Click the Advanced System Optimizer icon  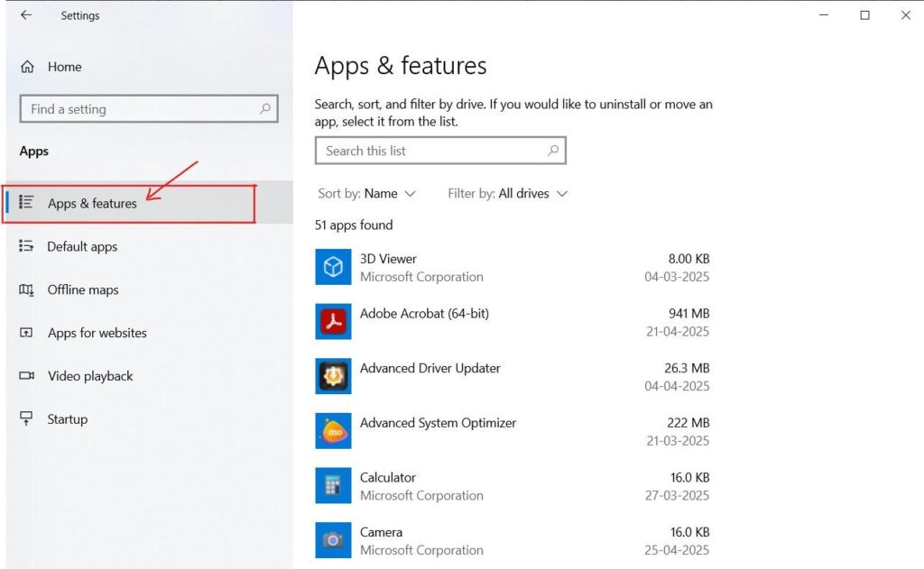click(333, 431)
